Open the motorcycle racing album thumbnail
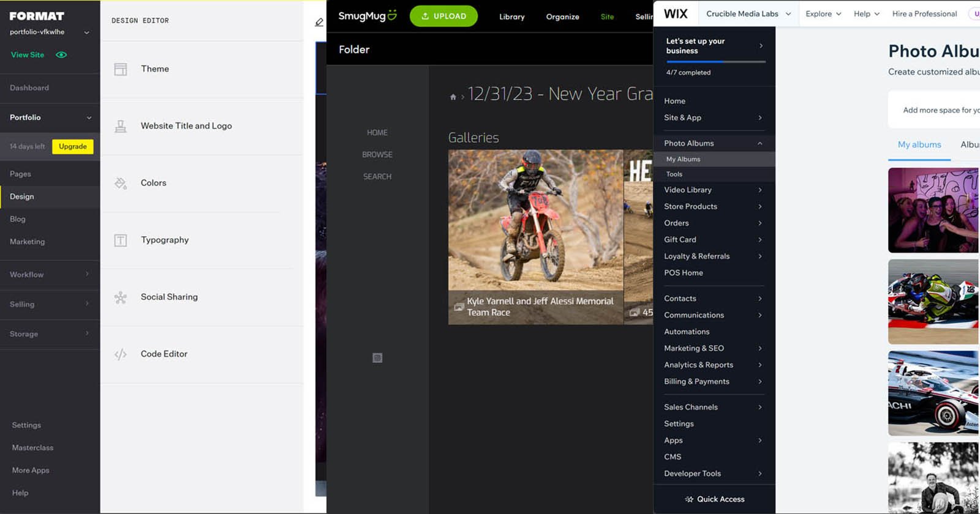Image resolution: width=980 pixels, height=514 pixels. 933,302
